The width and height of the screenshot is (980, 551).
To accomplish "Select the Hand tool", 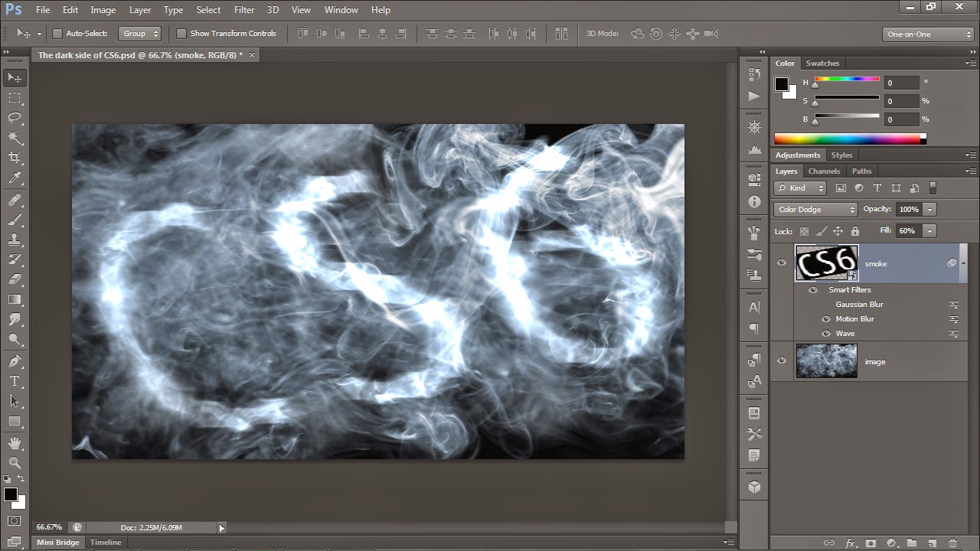I will pyautogui.click(x=15, y=442).
